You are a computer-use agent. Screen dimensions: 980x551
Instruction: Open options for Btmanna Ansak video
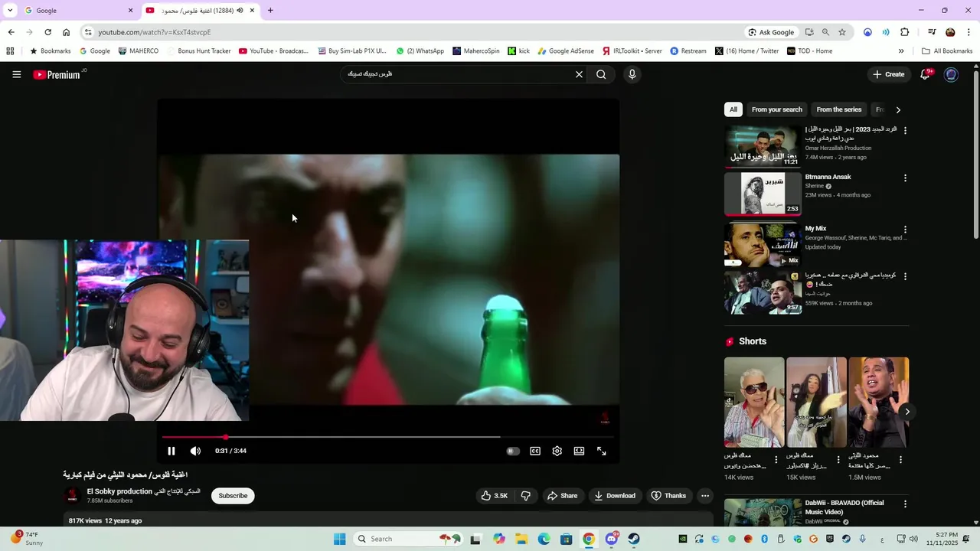pos(905,178)
